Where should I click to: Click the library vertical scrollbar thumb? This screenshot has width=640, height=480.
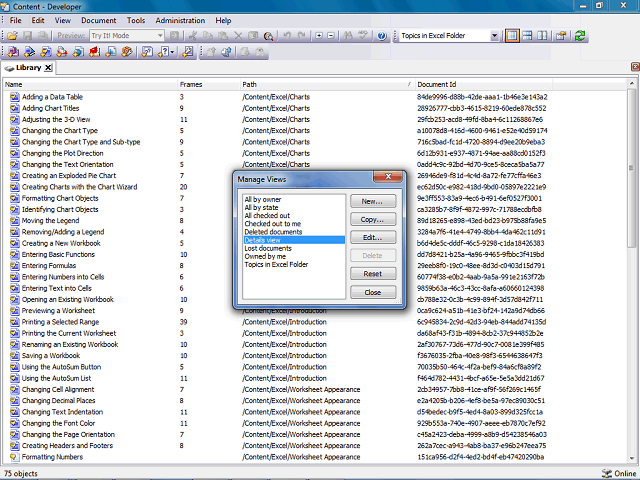click(x=631, y=168)
